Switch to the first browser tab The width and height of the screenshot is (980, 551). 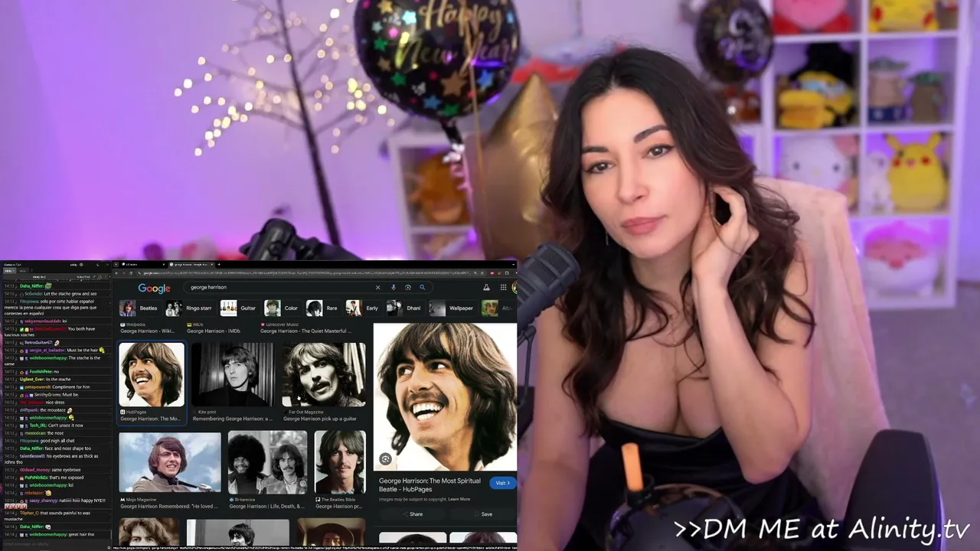click(144, 265)
